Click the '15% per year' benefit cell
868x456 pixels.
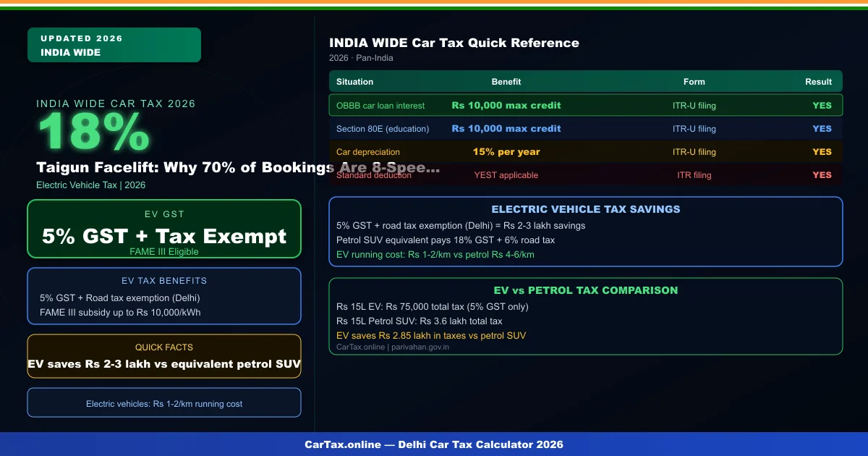[506, 152]
